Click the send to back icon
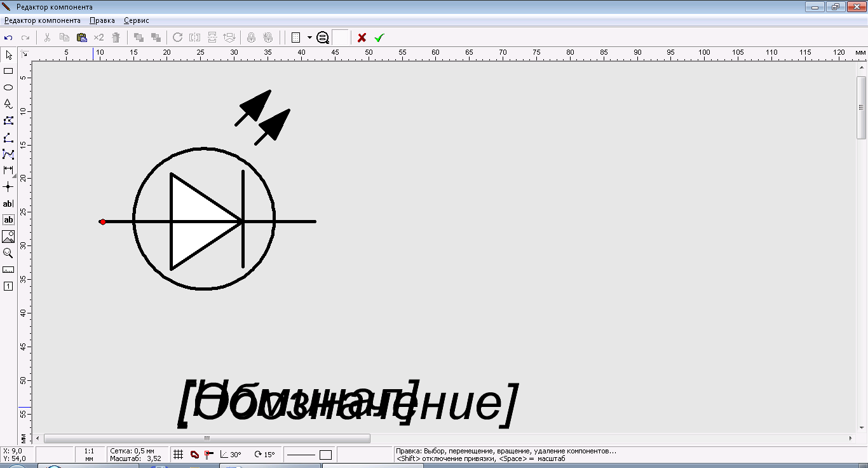Viewport: 868px width, 468px height. tap(156, 38)
